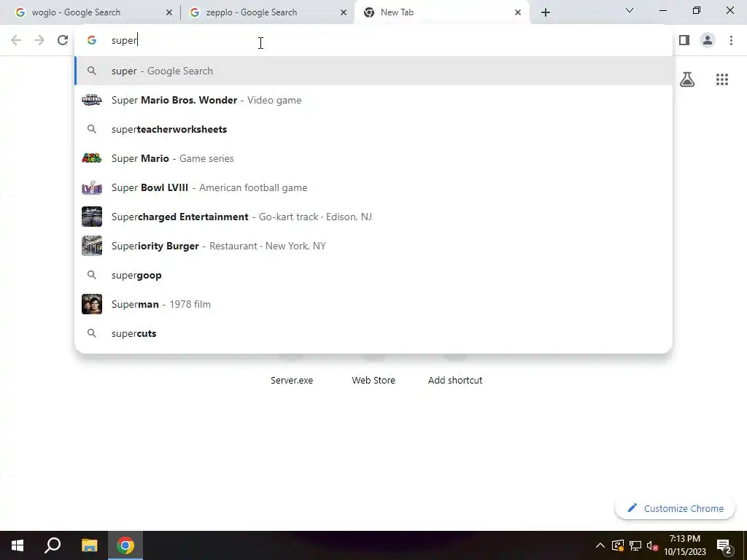Open the Google apps grid
Image resolution: width=747 pixels, height=560 pixels.
(x=722, y=79)
